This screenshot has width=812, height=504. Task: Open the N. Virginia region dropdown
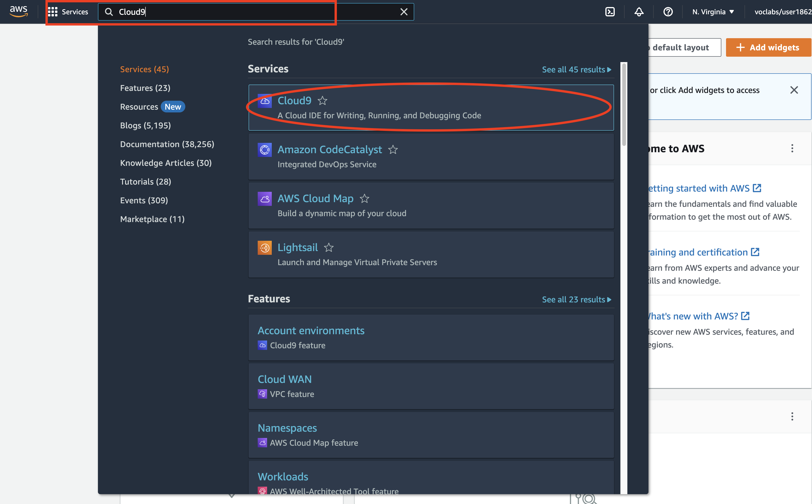(x=713, y=12)
